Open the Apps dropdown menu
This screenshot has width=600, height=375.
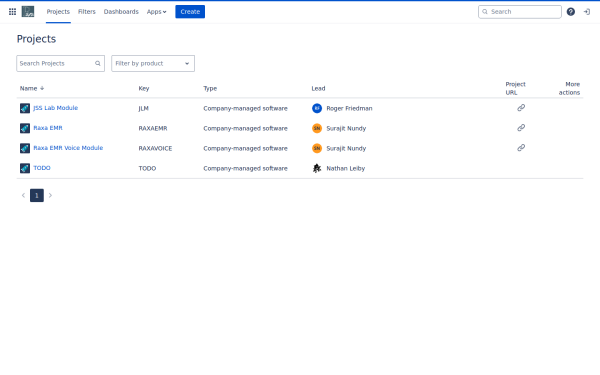[157, 12]
